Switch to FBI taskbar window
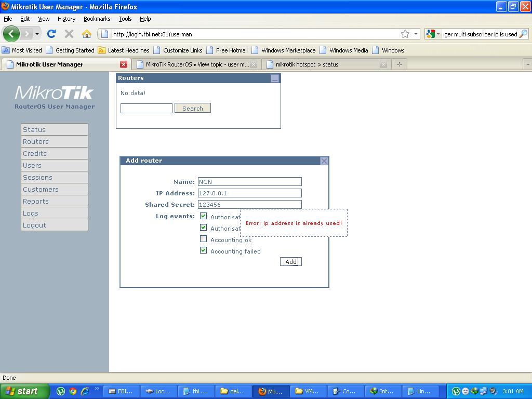 121,391
